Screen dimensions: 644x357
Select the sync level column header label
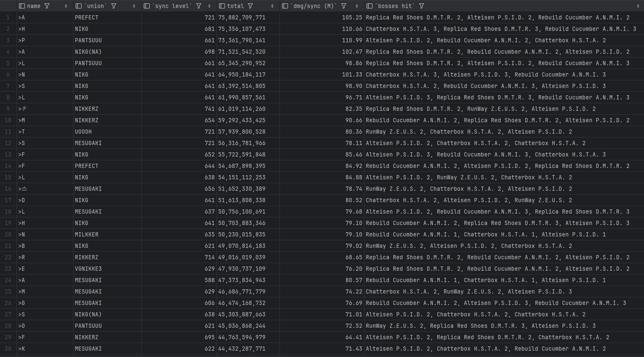[x=172, y=6]
